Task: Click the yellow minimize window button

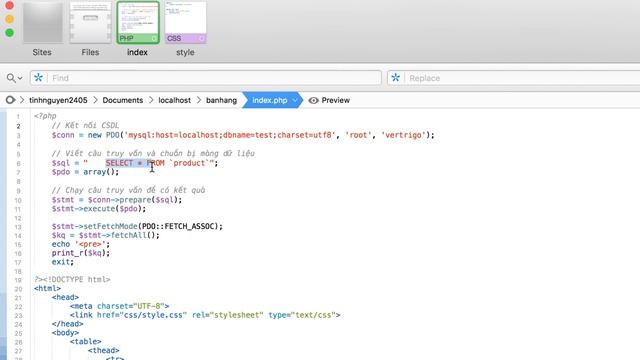Action: pos(9,19)
